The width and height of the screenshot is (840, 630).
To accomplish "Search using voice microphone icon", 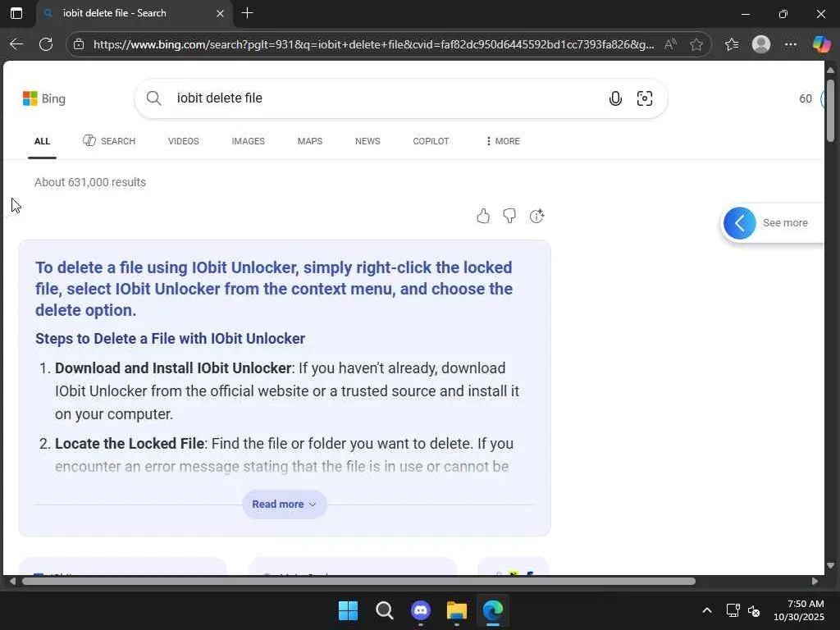I will 615,98.
